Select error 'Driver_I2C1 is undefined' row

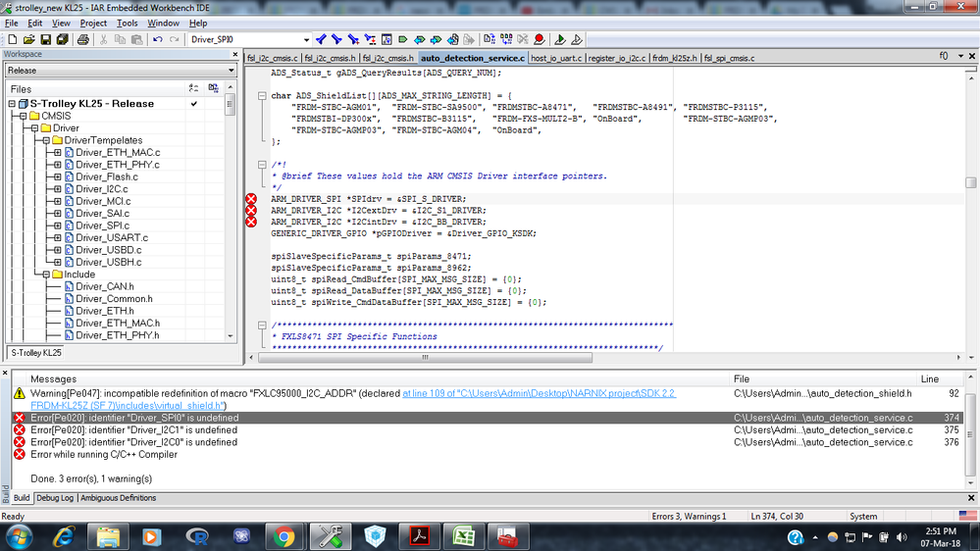click(488, 429)
